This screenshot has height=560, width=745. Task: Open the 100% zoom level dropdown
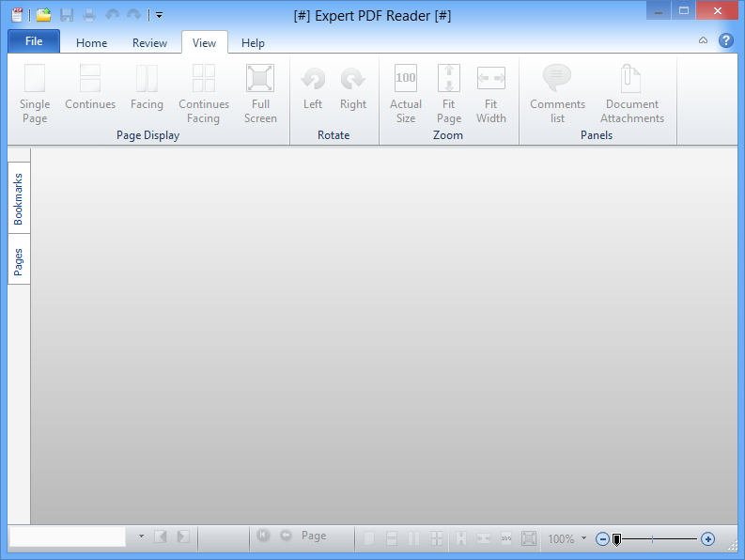[x=584, y=538]
